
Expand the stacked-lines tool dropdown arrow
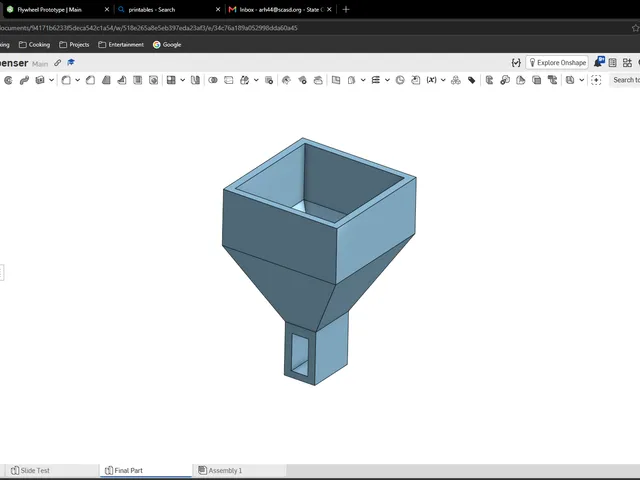coord(387,80)
